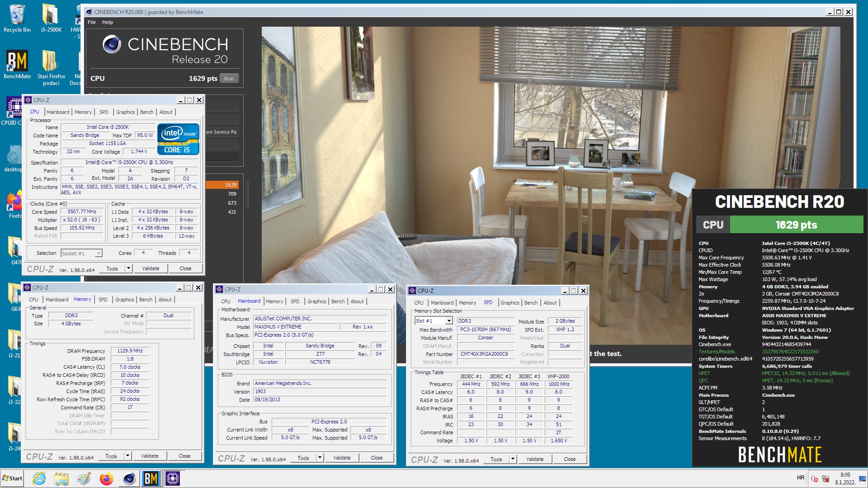
Task: Click the CMT4GX3M2A2000C8 part number field
Action: [485, 354]
